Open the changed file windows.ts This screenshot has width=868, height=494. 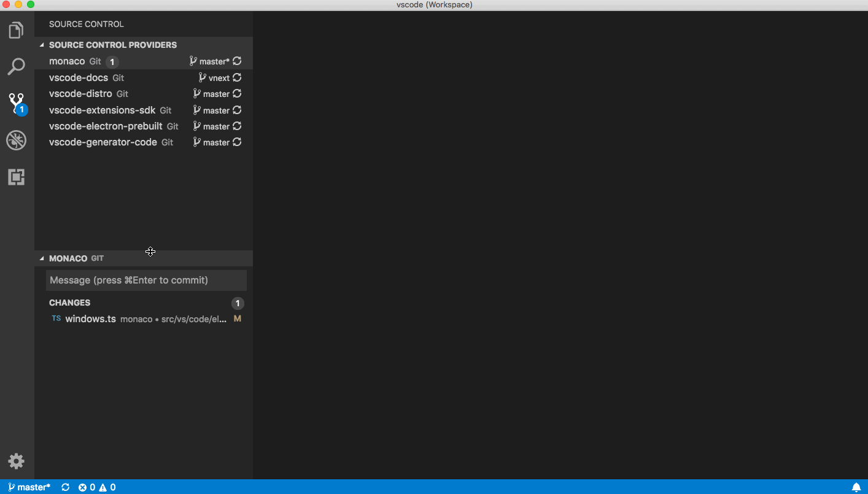pos(144,319)
